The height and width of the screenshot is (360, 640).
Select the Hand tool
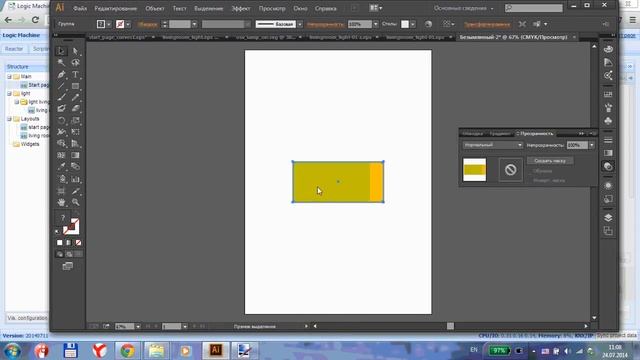pyautogui.click(x=61, y=202)
